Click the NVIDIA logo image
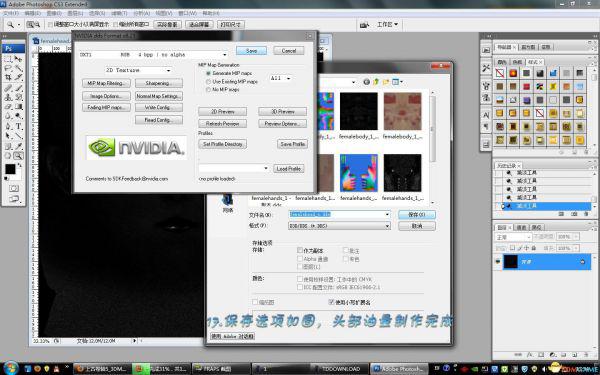 137,148
